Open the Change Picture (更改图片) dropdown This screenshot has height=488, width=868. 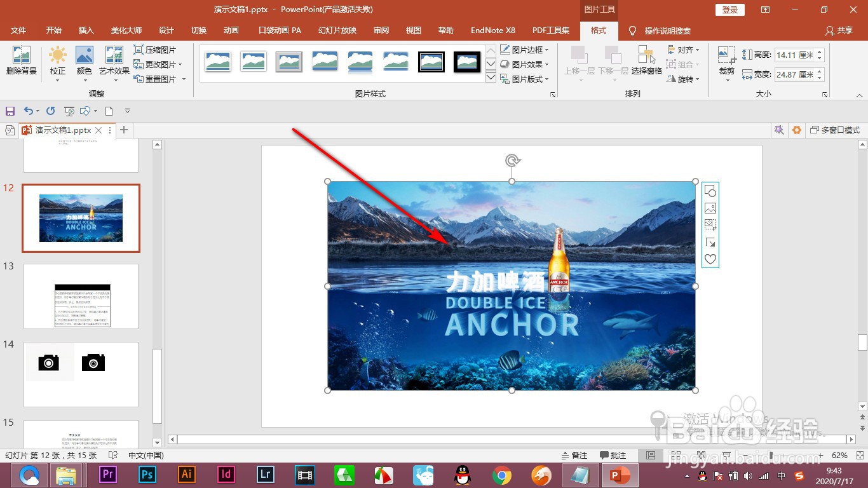tap(158, 64)
